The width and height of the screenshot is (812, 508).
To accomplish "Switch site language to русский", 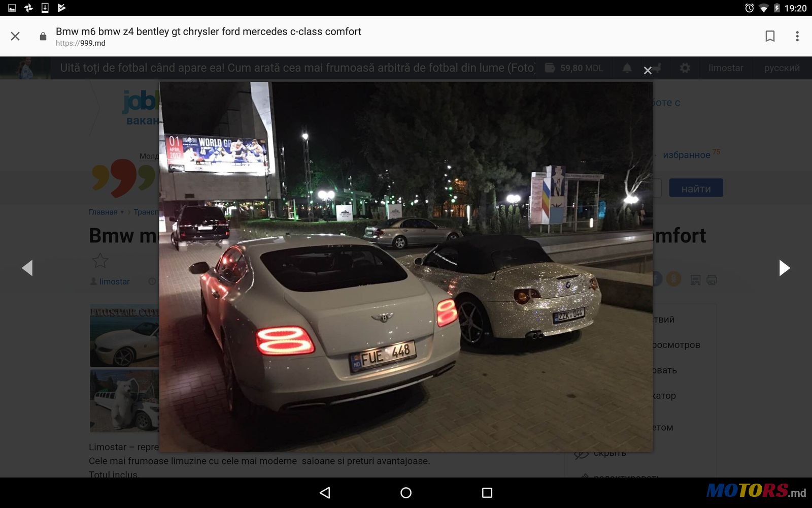I will (782, 68).
